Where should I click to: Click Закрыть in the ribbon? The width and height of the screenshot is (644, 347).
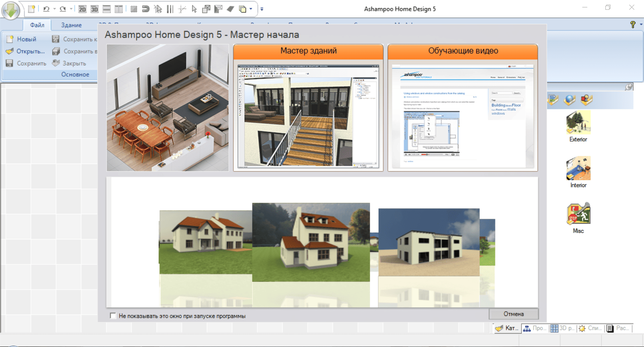pyautogui.click(x=69, y=63)
